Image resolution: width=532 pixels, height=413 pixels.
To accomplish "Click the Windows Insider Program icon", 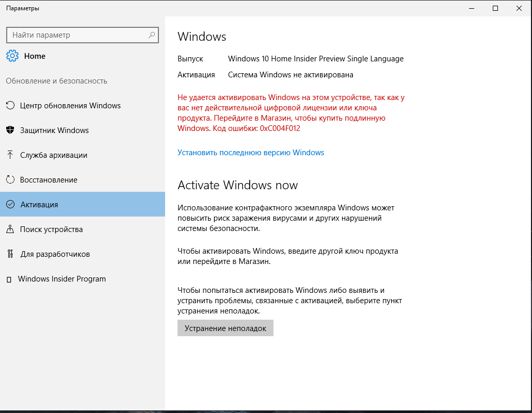I will click(9, 279).
